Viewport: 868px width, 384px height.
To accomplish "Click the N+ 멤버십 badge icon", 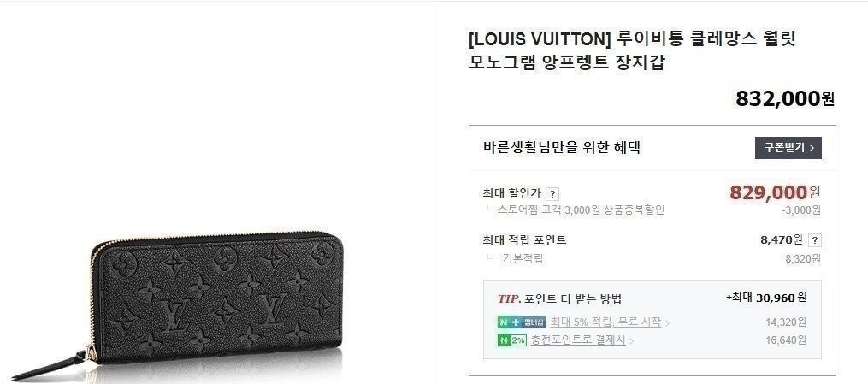I will pos(522,322).
